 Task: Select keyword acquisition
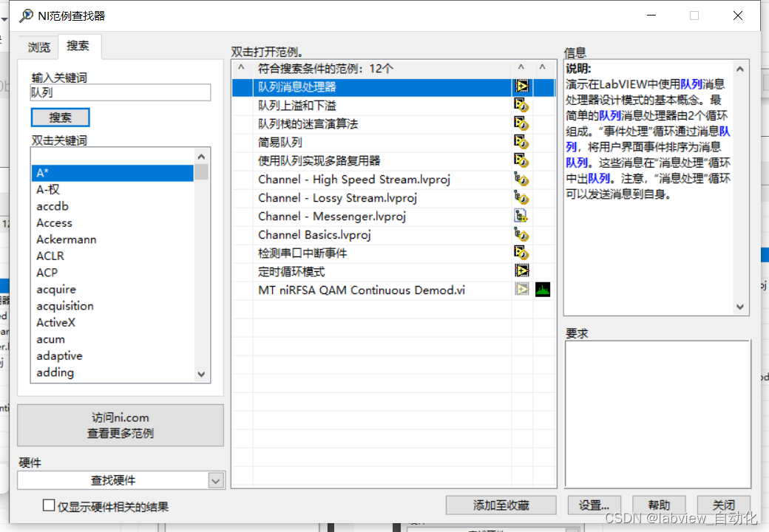[113, 306]
